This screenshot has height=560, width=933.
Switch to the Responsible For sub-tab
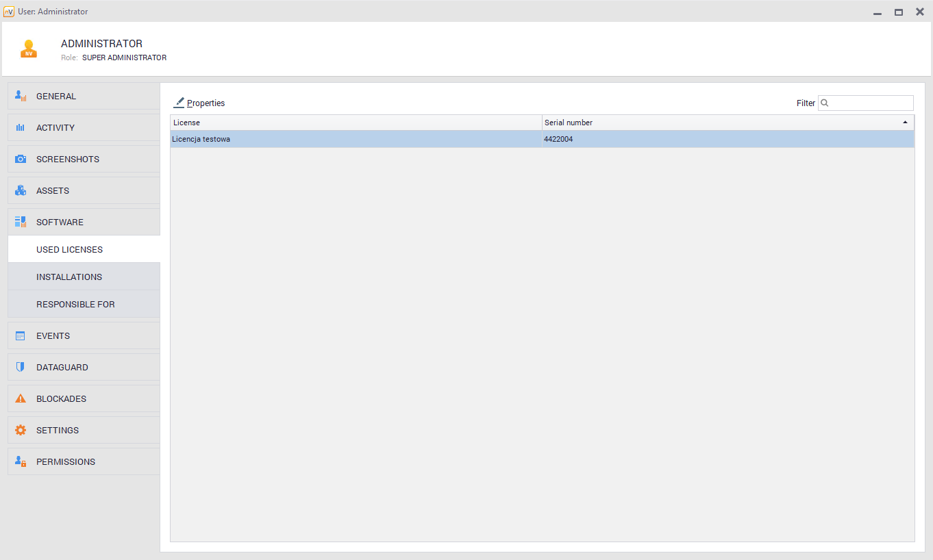(x=75, y=305)
